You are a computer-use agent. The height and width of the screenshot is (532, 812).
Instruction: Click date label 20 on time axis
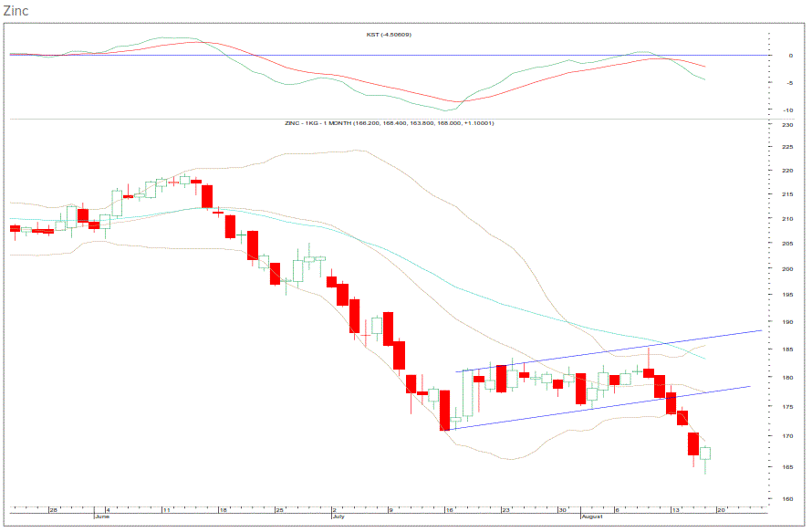pos(721,510)
